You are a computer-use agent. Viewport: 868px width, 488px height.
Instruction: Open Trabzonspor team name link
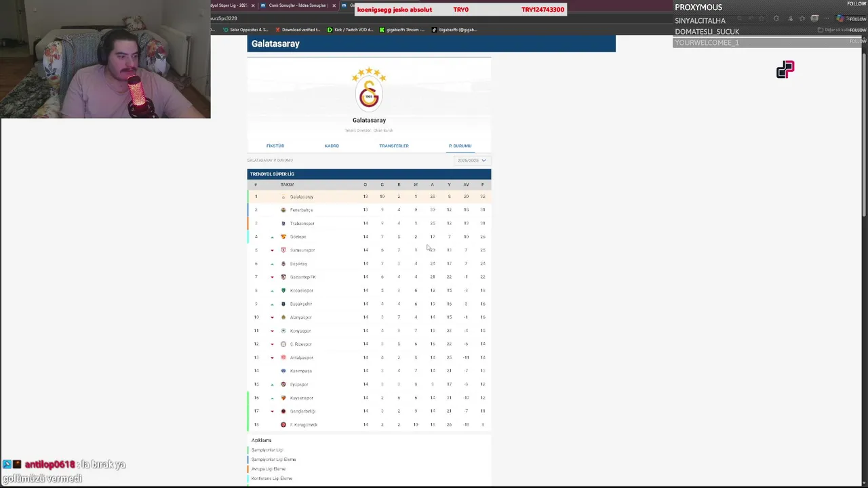coord(302,223)
